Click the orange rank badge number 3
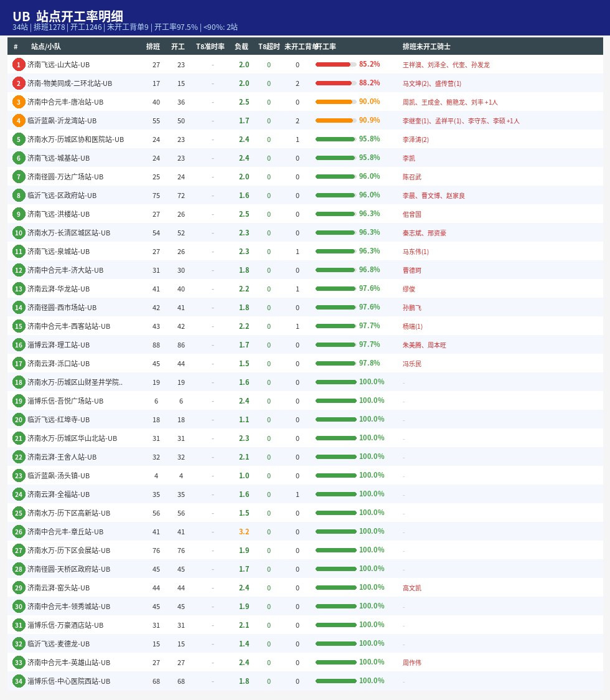The width and height of the screenshot is (610, 700). (18, 102)
